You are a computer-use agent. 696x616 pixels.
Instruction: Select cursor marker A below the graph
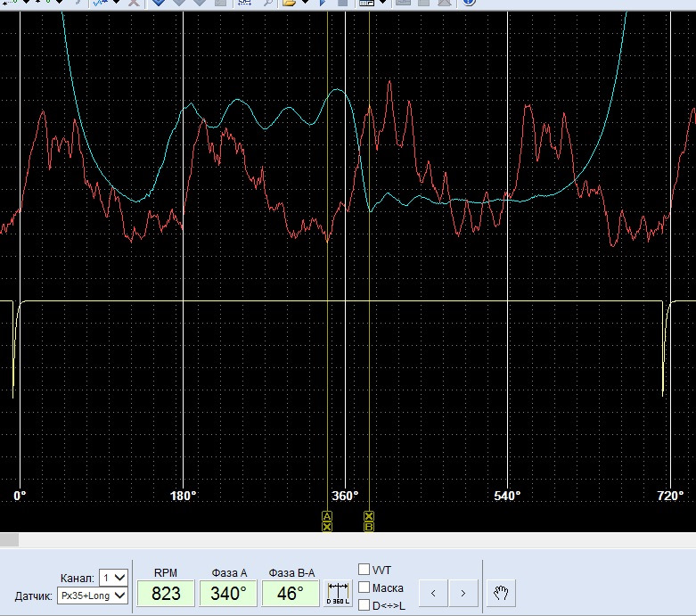[x=327, y=516]
